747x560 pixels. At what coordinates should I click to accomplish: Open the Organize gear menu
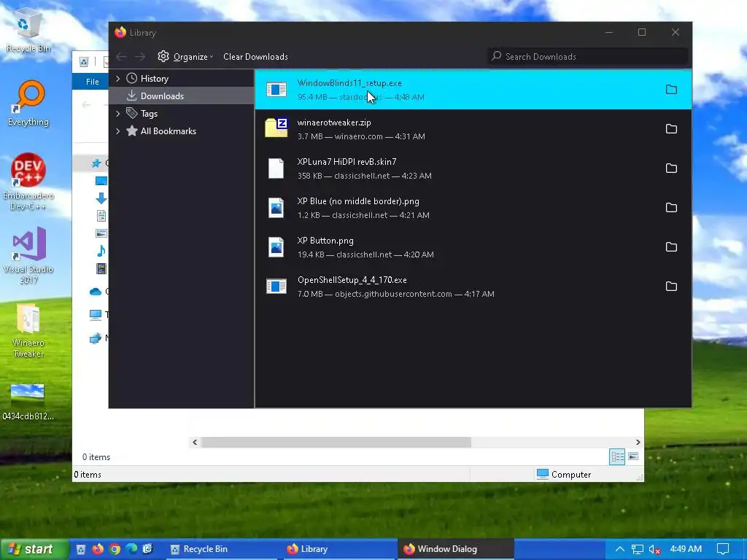[x=185, y=57]
